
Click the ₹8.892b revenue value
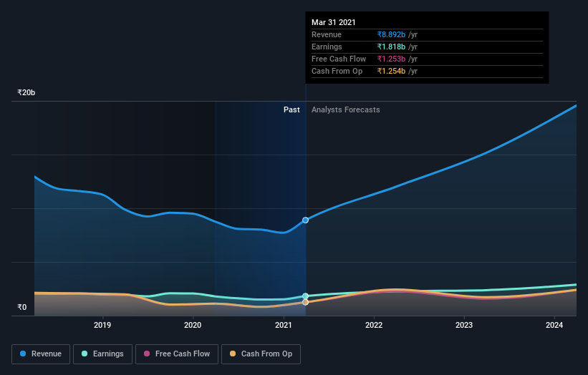pos(391,34)
